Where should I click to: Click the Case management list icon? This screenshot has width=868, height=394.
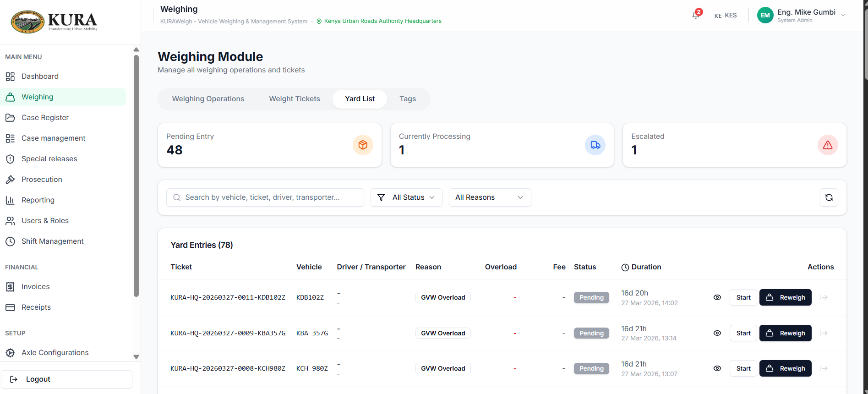(10, 138)
